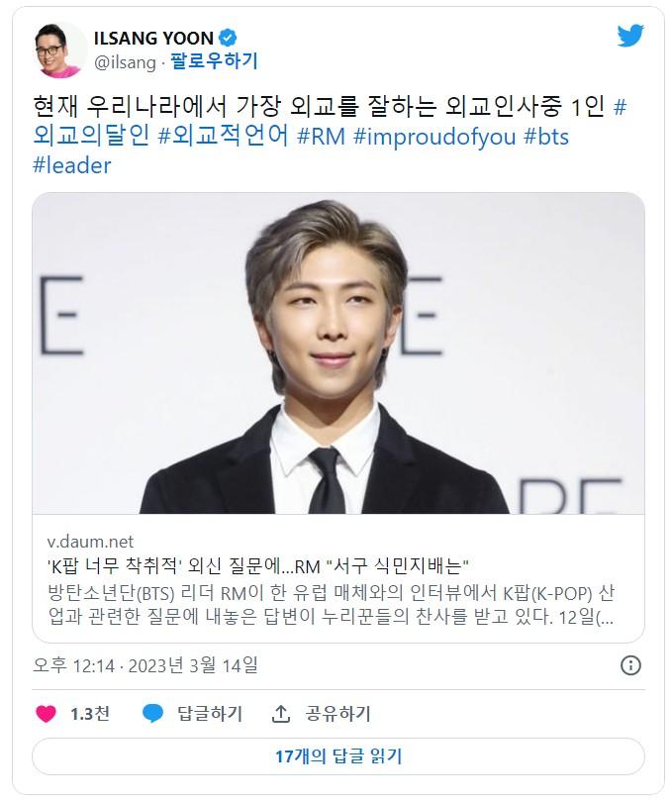Click the Twitter bird logo icon
The width and height of the screenshot is (672, 802).
(x=630, y=36)
